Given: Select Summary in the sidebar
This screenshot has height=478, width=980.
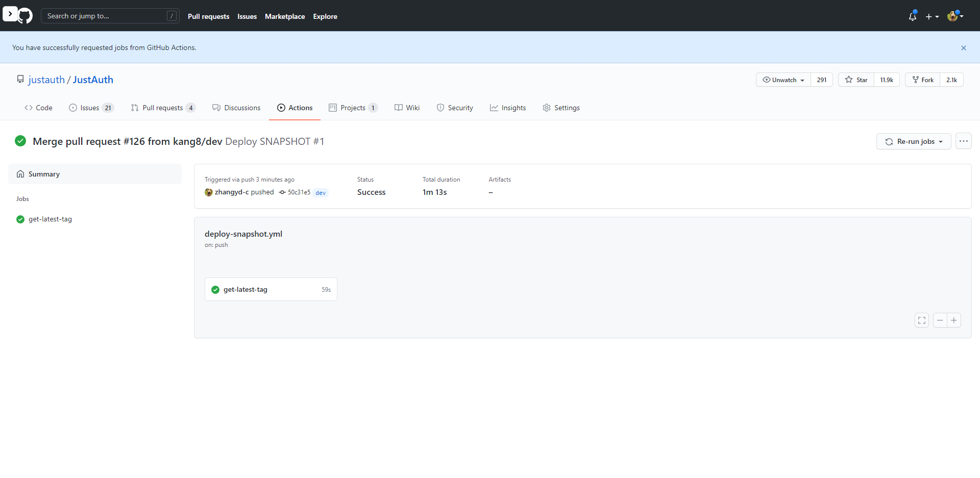Looking at the screenshot, I should click(95, 174).
